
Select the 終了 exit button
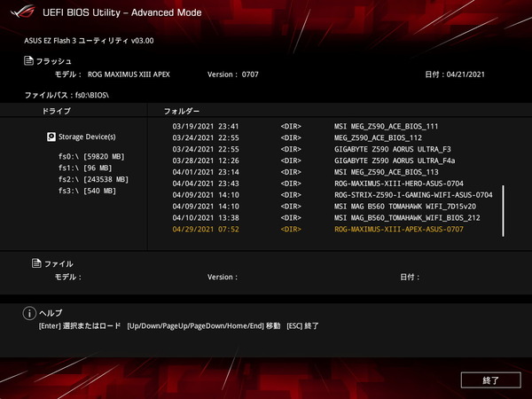pos(490,380)
